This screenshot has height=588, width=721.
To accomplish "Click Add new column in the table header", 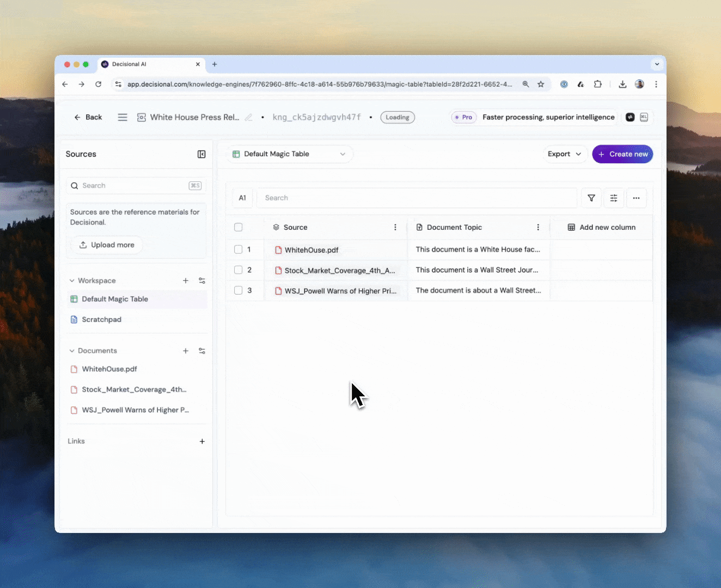I will point(601,227).
